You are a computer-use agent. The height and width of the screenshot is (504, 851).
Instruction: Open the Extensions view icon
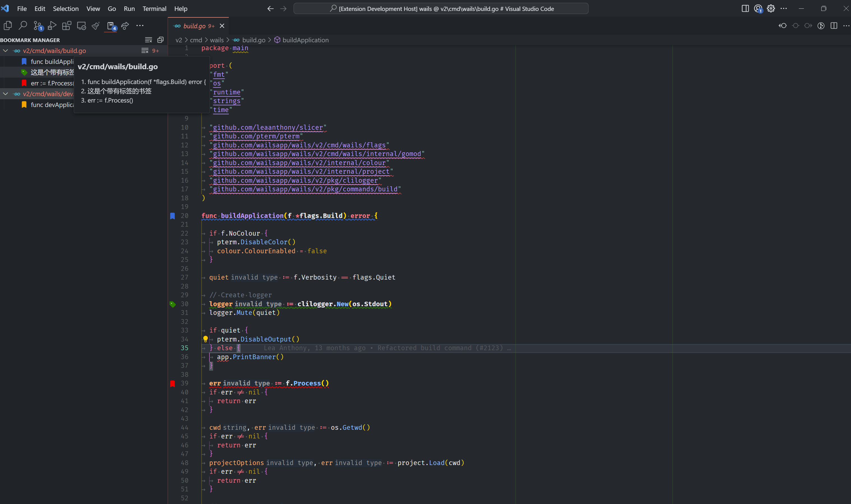pyautogui.click(x=67, y=25)
